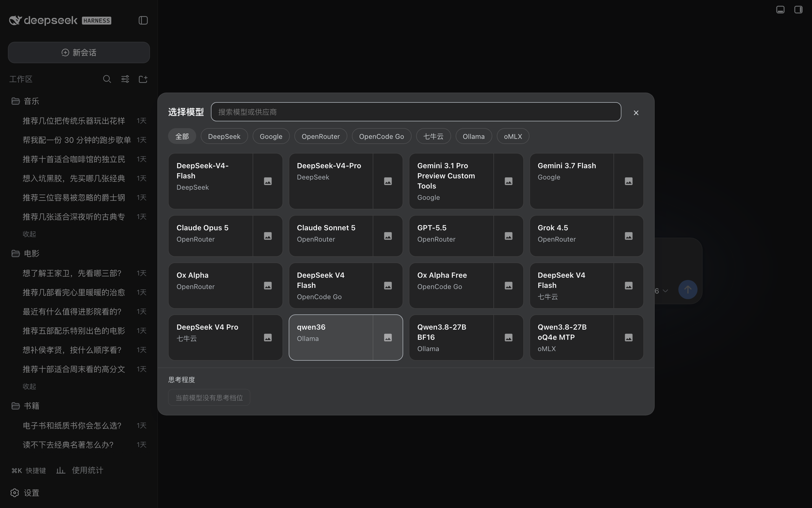Choose DeepSeek V4 Flash from OpenCode Go
812x508 pixels.
click(x=331, y=286)
